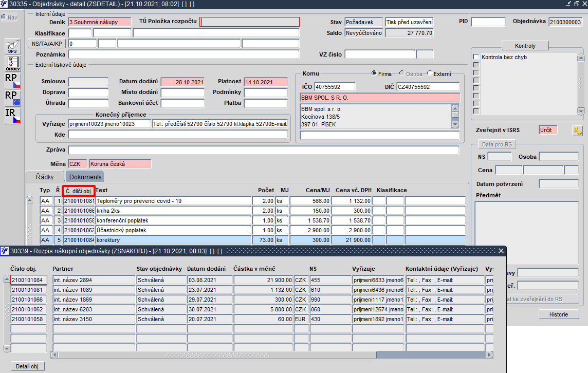Close the Rozpis nákupní objednávky window

(501, 251)
